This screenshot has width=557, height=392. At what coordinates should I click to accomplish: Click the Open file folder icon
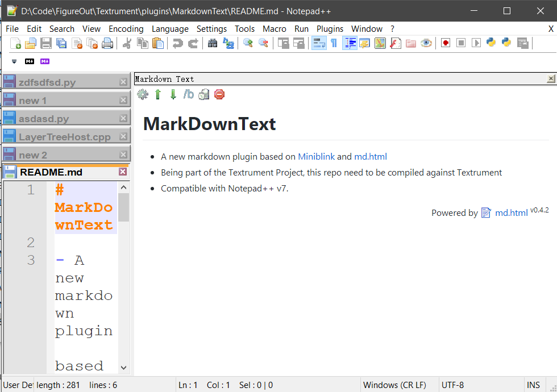coord(31,43)
